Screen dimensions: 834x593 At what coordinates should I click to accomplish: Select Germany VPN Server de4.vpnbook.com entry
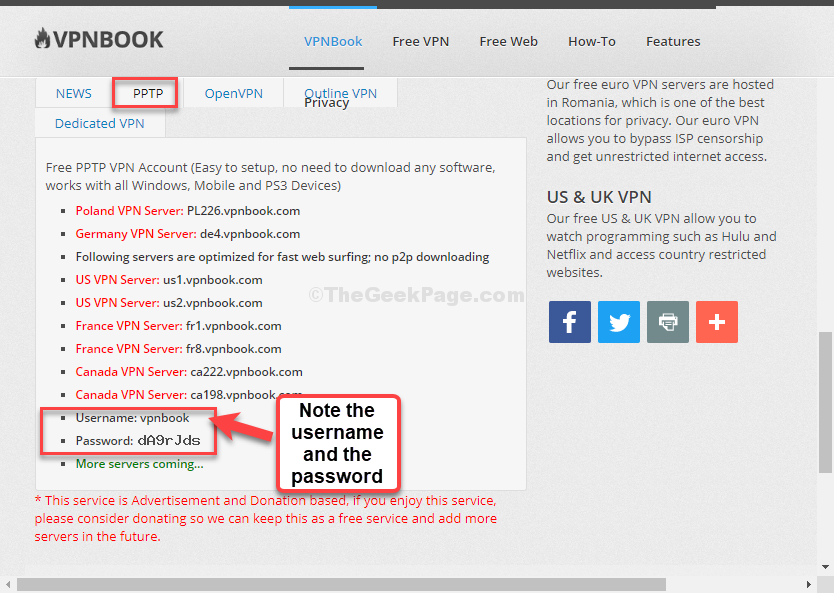click(188, 233)
